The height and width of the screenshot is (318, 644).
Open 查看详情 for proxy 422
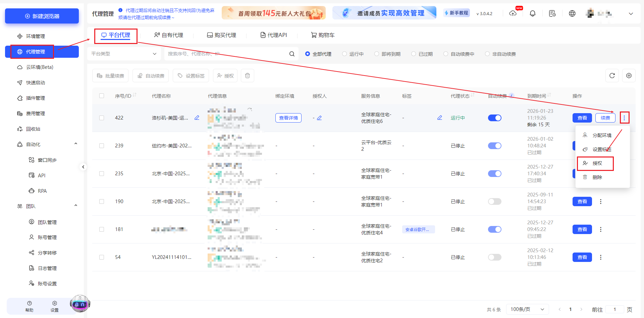pos(288,118)
